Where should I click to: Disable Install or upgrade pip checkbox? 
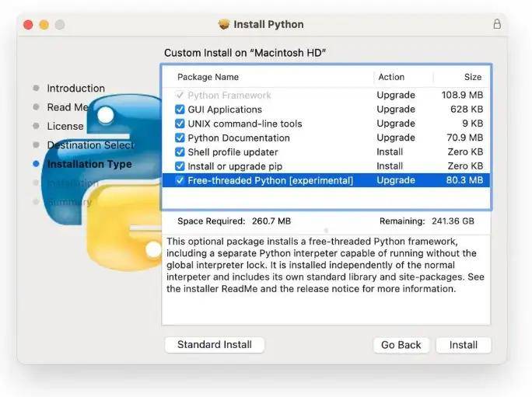(180, 166)
